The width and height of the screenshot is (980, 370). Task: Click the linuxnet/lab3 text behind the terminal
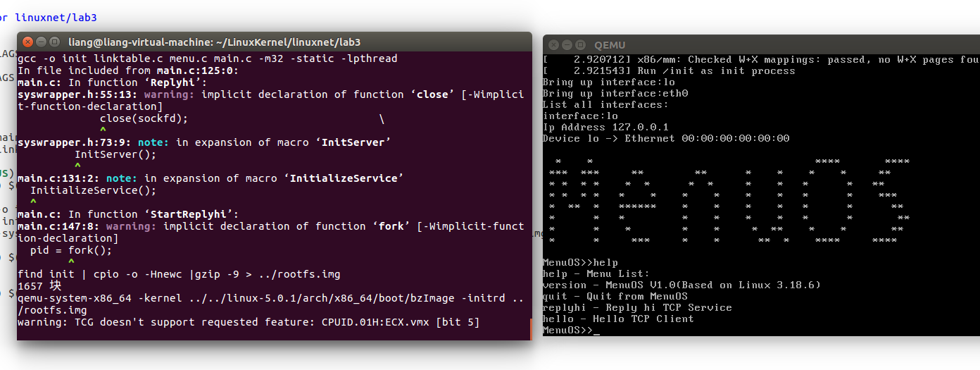tap(56, 16)
